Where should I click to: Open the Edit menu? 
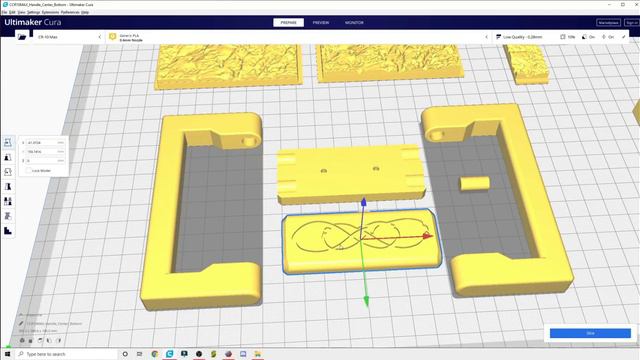[12, 12]
